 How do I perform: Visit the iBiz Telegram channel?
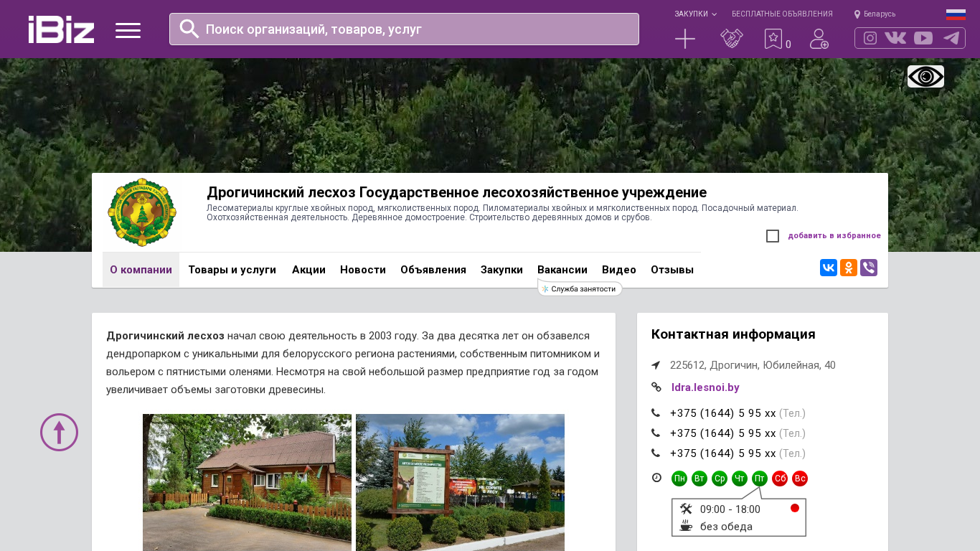pos(951,38)
